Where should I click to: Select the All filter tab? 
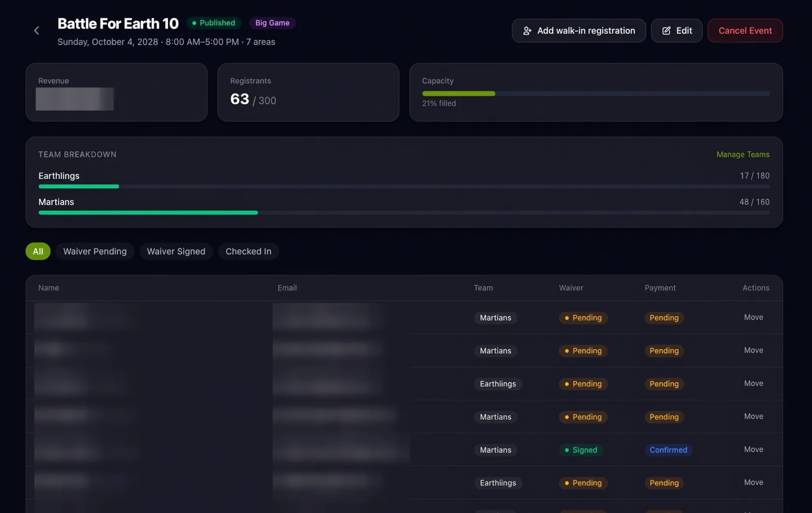pos(38,251)
